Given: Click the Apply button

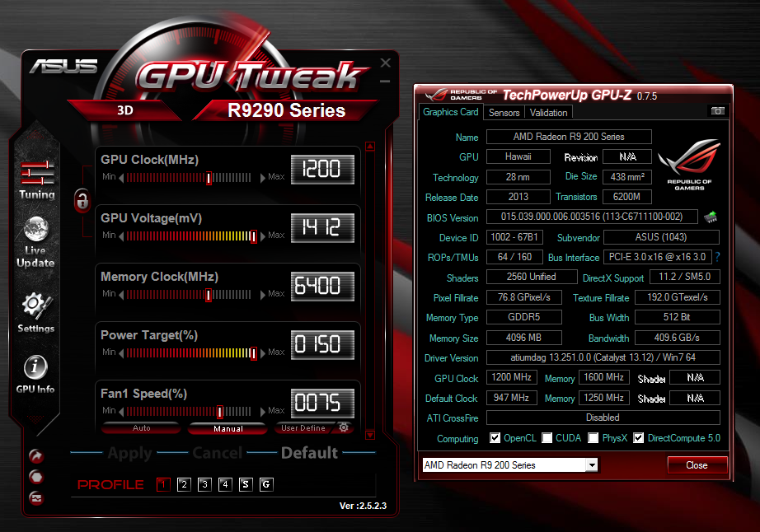Looking at the screenshot, I should pos(129,453).
